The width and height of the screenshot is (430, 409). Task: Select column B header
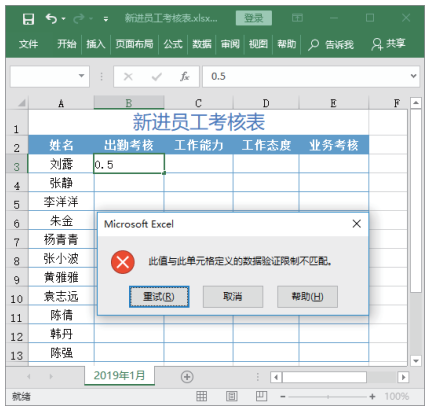[x=129, y=103]
